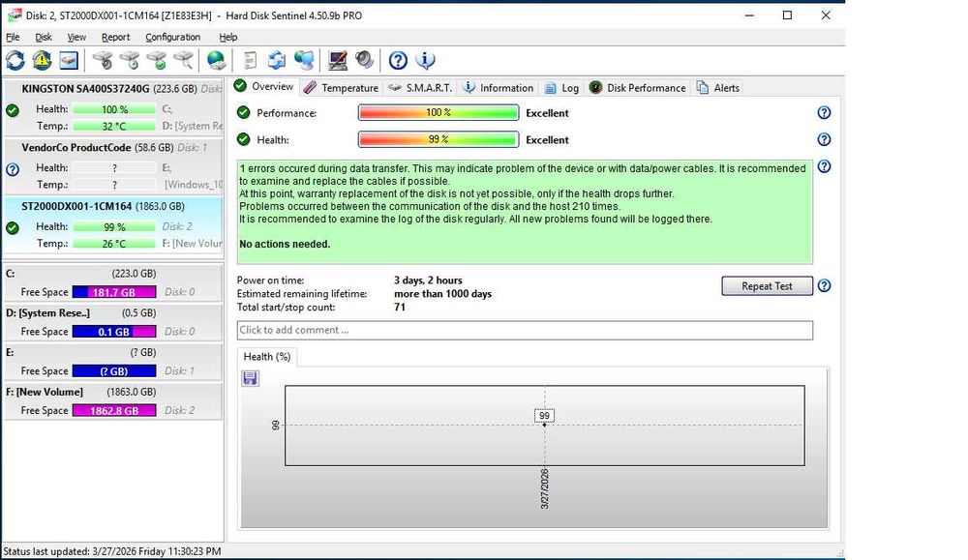Viewport: 968px width, 560px height.
Task: Switch to the Information tab
Action: coord(499,88)
